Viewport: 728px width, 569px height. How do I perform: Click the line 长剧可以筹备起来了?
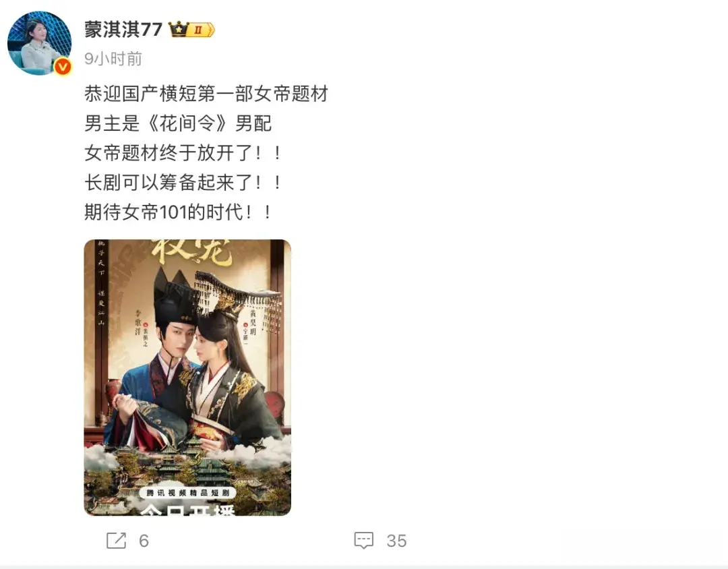coord(183,183)
